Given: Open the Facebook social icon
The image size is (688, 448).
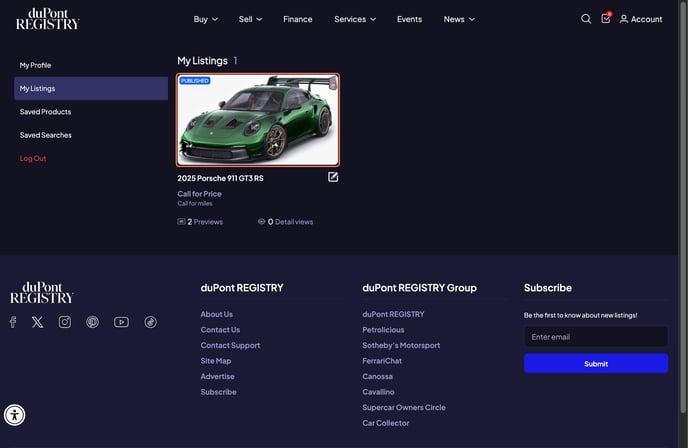Looking at the screenshot, I should click(13, 322).
